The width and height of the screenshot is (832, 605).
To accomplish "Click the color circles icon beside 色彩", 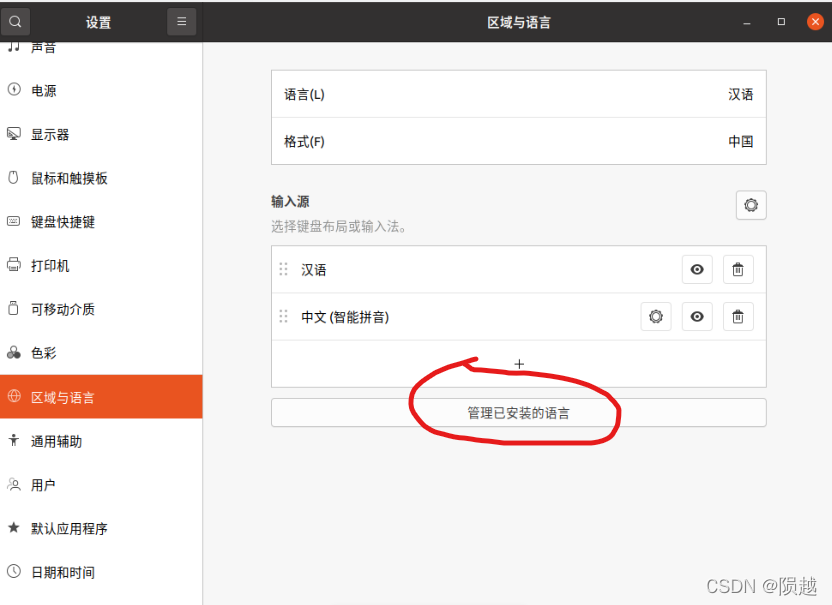I will click(14, 352).
